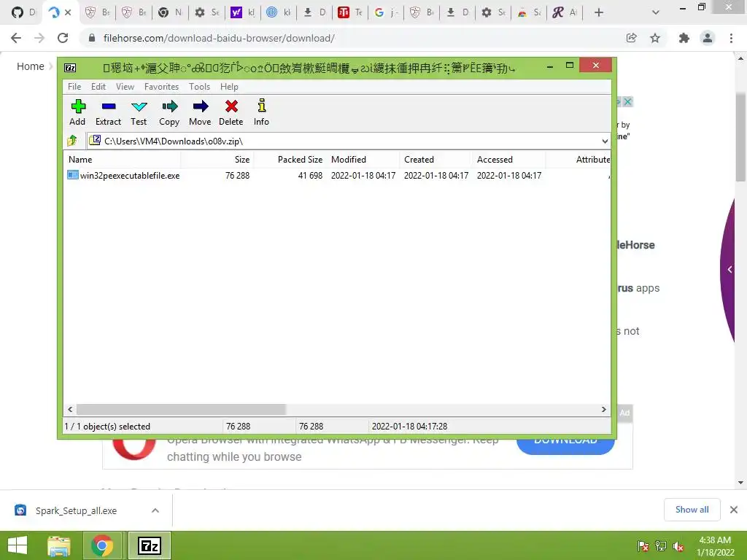Run the Test archive tool
Viewport: 747px width, 560px height.
coord(139,112)
